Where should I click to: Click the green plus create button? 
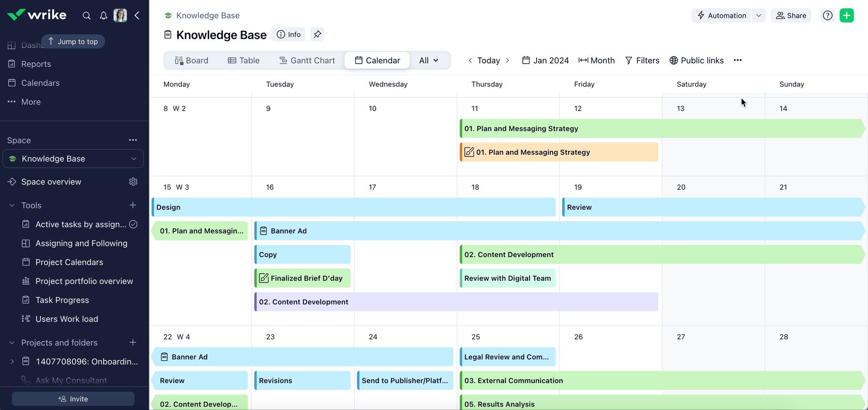(846, 15)
